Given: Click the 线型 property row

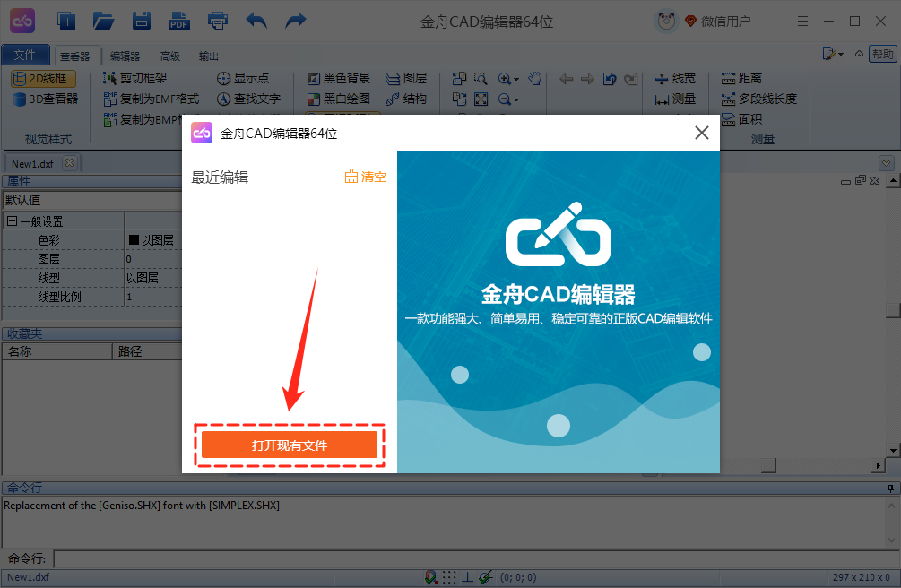Looking at the screenshot, I should click(x=92, y=278).
